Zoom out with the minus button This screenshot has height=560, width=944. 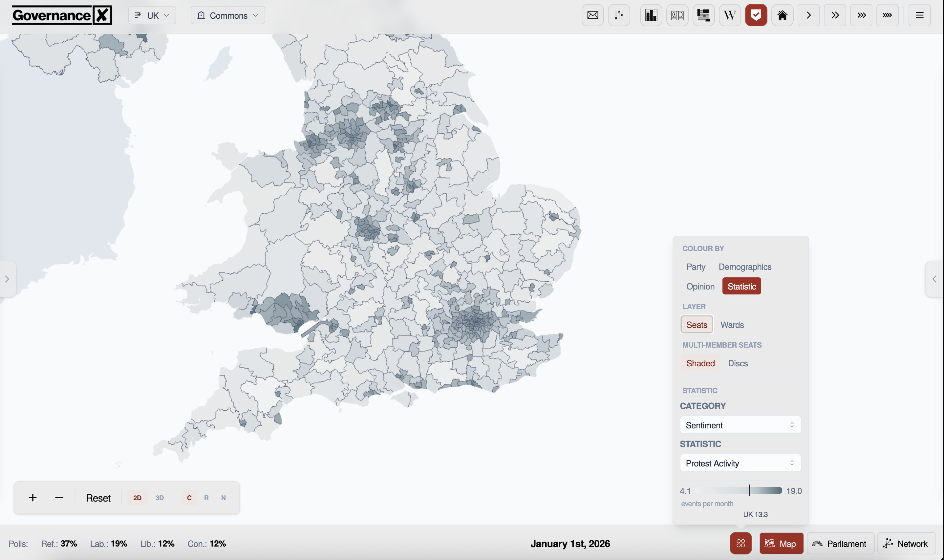[x=59, y=498]
